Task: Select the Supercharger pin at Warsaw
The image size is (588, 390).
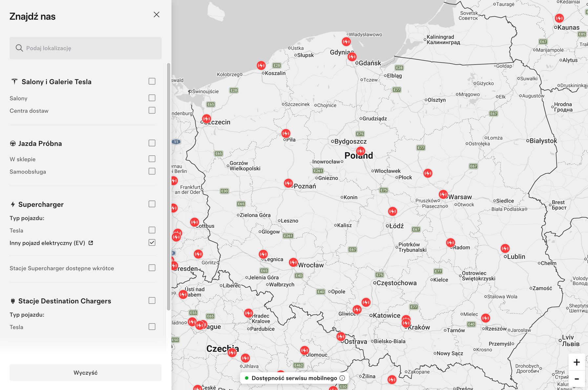Action: (443, 194)
